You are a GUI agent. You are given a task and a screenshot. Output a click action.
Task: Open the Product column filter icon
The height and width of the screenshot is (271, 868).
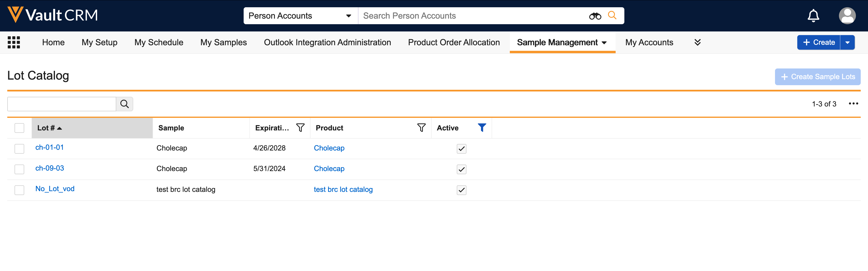[421, 128]
